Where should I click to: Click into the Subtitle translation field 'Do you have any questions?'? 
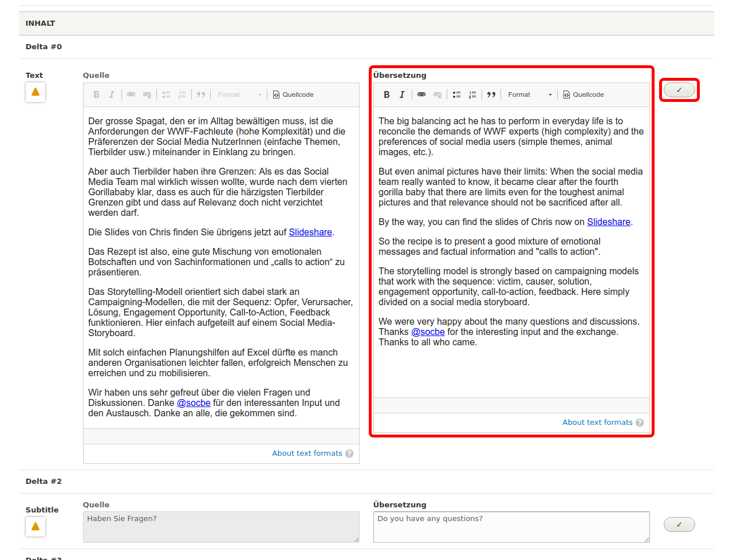[511, 527]
